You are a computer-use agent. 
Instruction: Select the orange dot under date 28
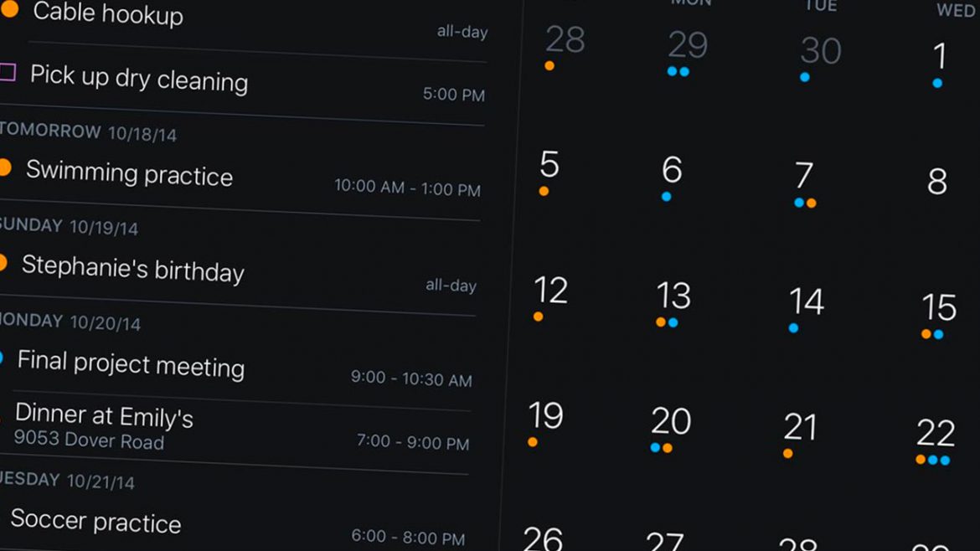(x=550, y=64)
